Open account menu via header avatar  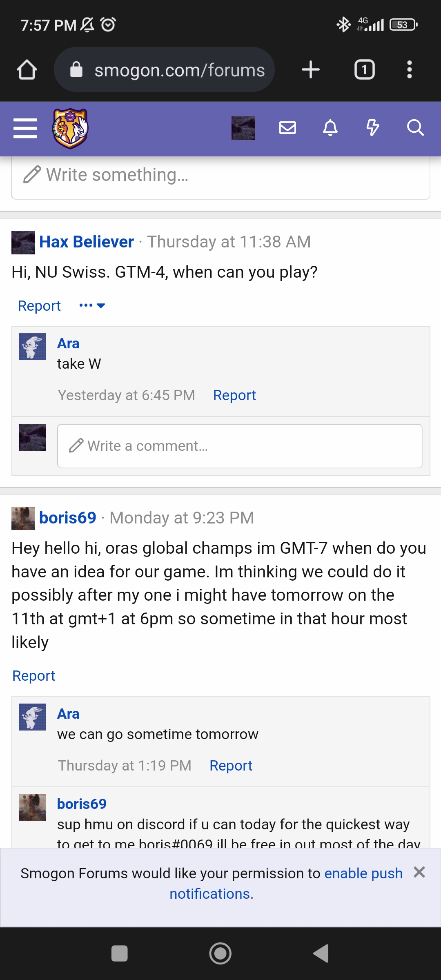pyautogui.click(x=243, y=128)
